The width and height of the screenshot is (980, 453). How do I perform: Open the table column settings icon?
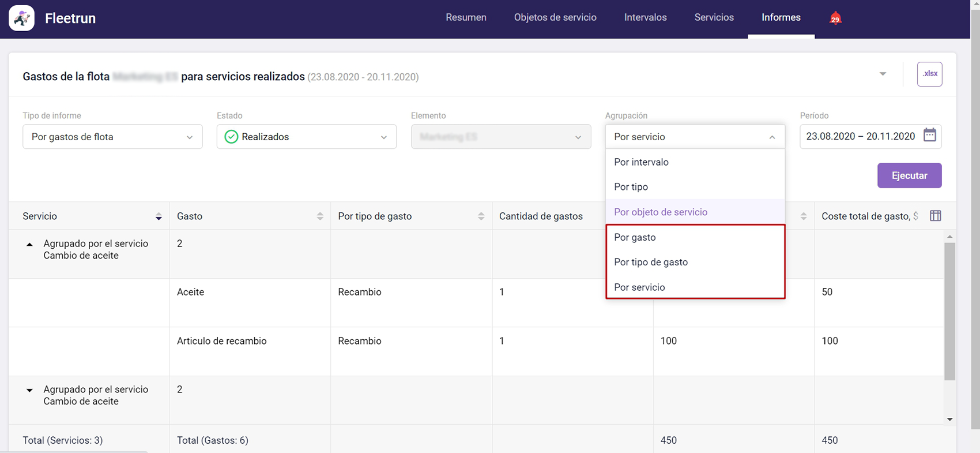tap(935, 216)
